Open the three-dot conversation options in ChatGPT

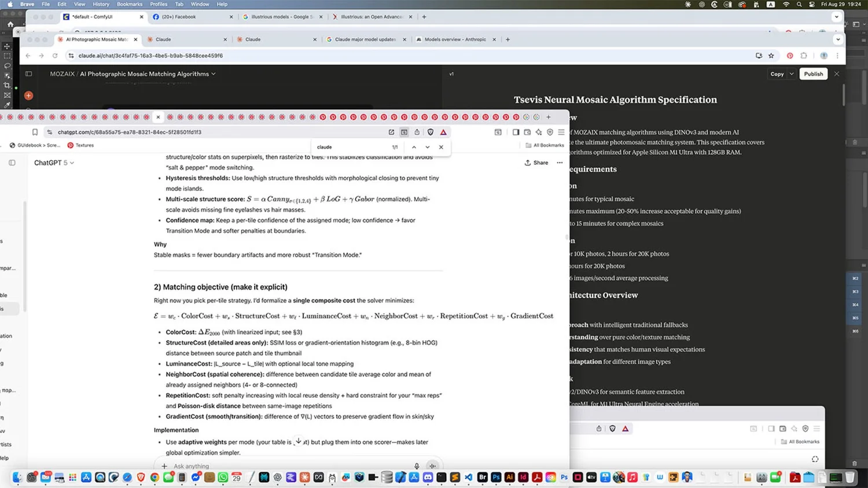pyautogui.click(x=560, y=163)
